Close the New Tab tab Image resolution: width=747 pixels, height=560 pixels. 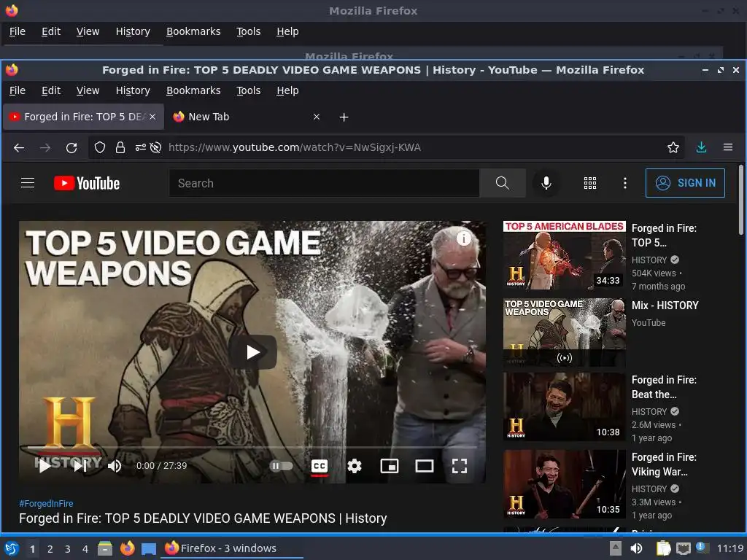(317, 117)
